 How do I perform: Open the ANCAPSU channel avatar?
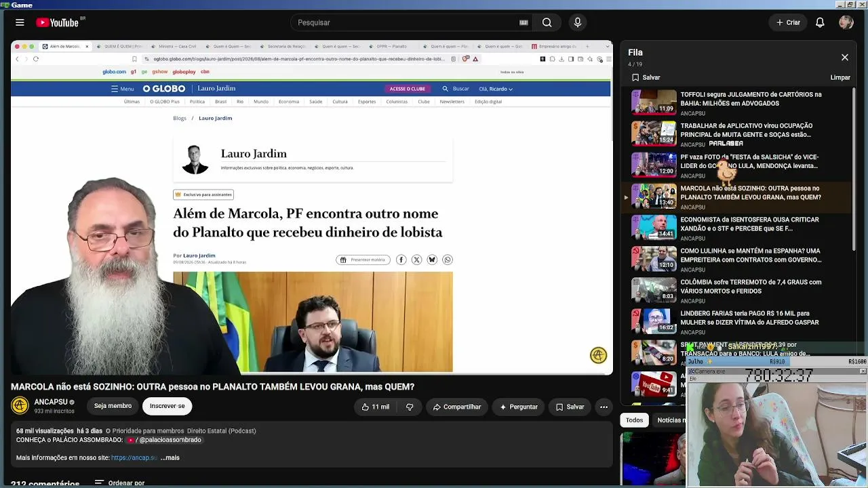tap(20, 406)
